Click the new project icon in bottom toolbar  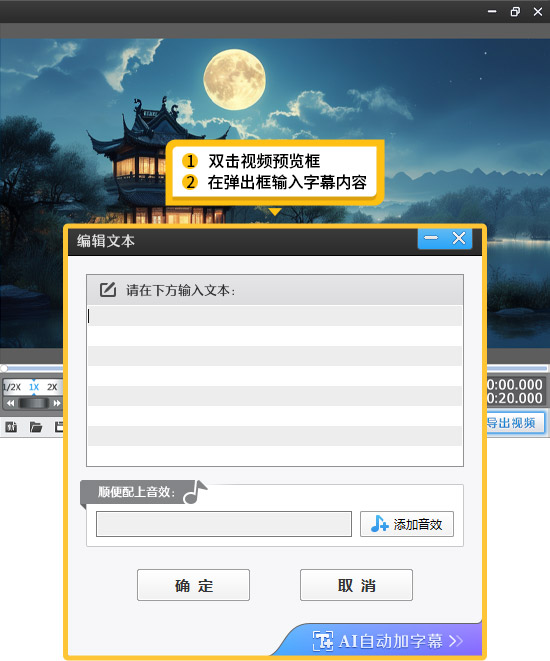click(x=11, y=427)
